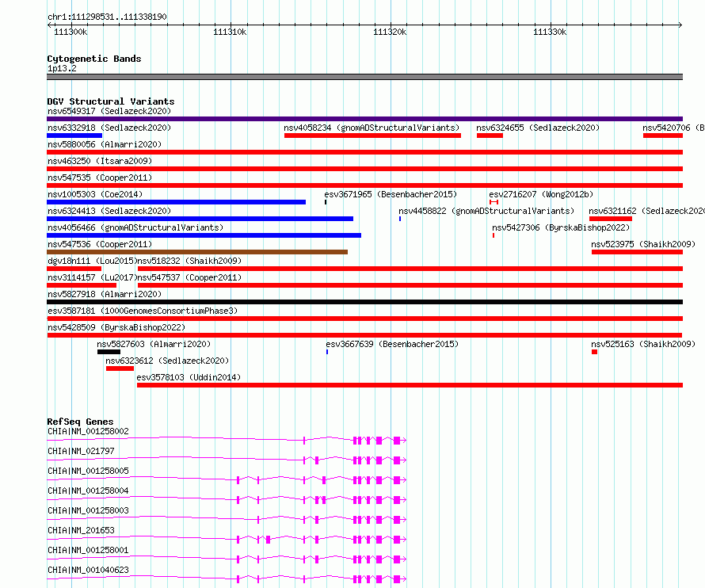
Task: Select nsv6332918 blue variant bar
Action: pos(74,136)
